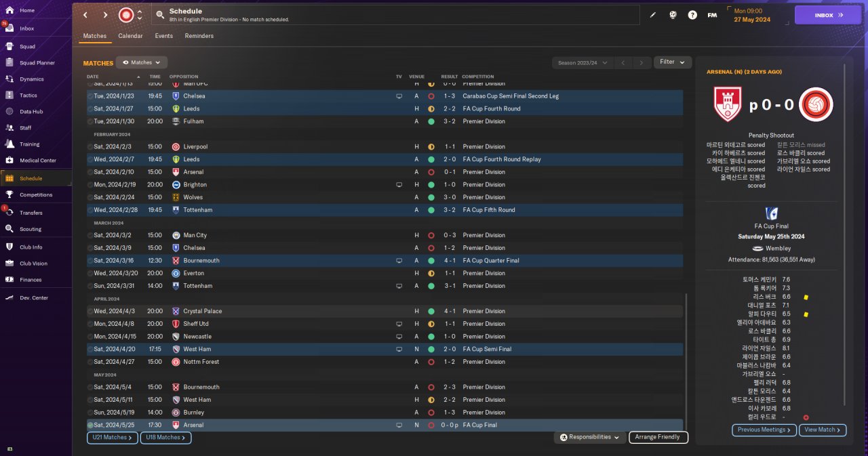868x456 pixels.
Task: Switch to the Matches tab
Action: [95, 36]
